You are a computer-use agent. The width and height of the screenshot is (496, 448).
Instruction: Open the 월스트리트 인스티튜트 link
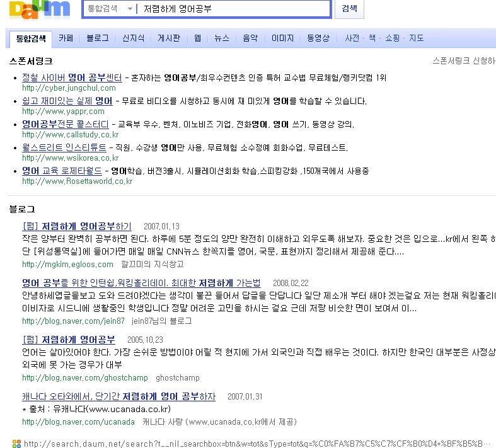point(64,147)
